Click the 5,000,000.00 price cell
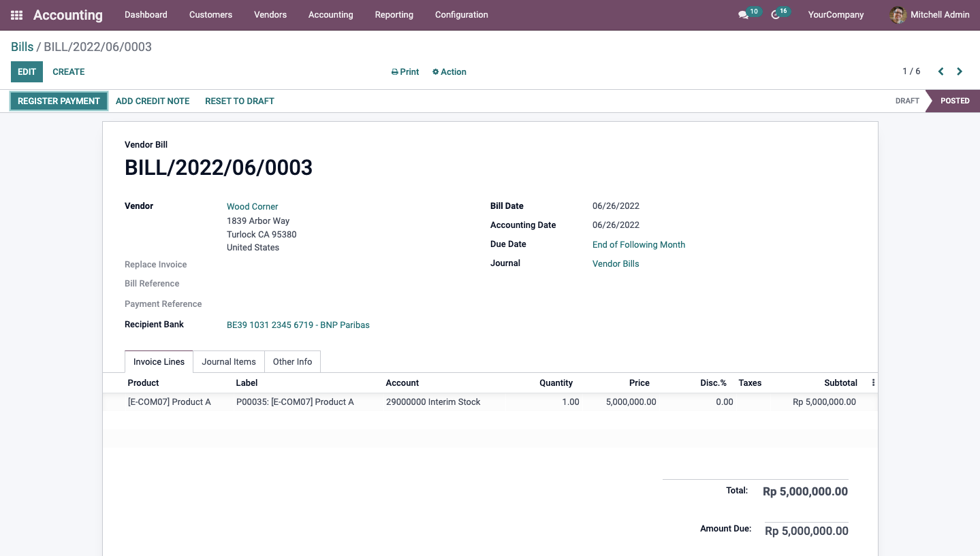The height and width of the screenshot is (556, 980). pos(631,402)
